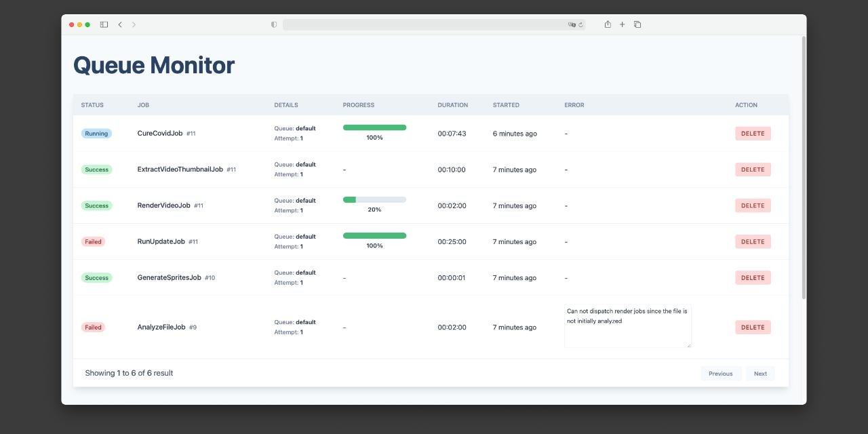This screenshot has width=868, height=434.
Task: Delete the ExtractVideoThumbnailJob entry
Action: click(753, 170)
